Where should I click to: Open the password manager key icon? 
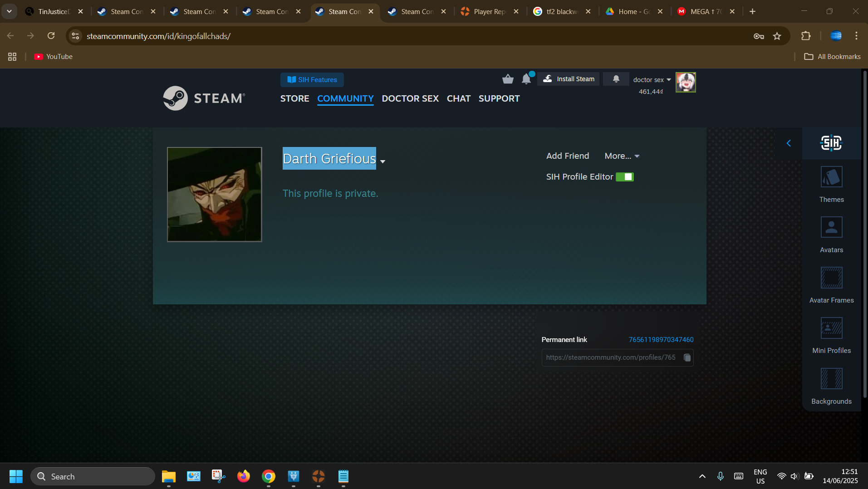[759, 36]
